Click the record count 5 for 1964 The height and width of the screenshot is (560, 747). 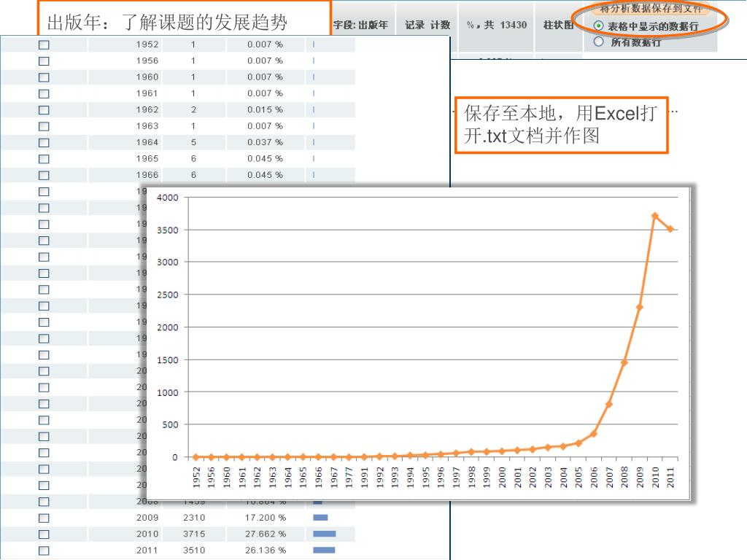pos(193,142)
